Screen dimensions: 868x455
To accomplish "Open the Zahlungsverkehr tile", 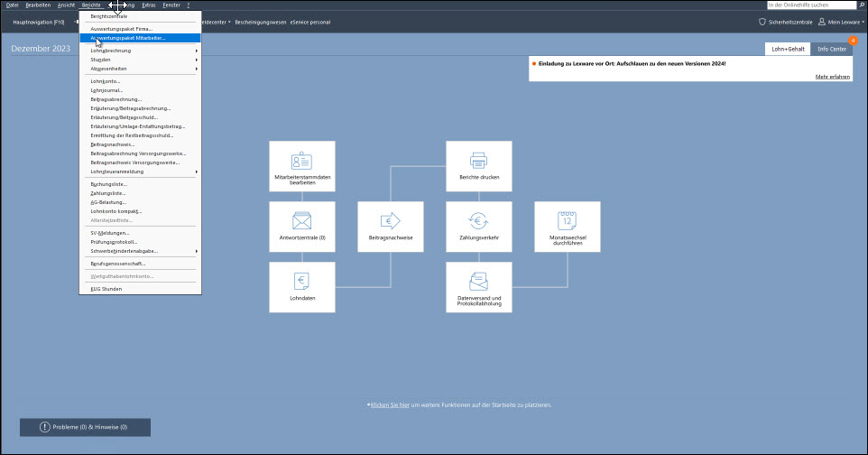I will (478, 227).
